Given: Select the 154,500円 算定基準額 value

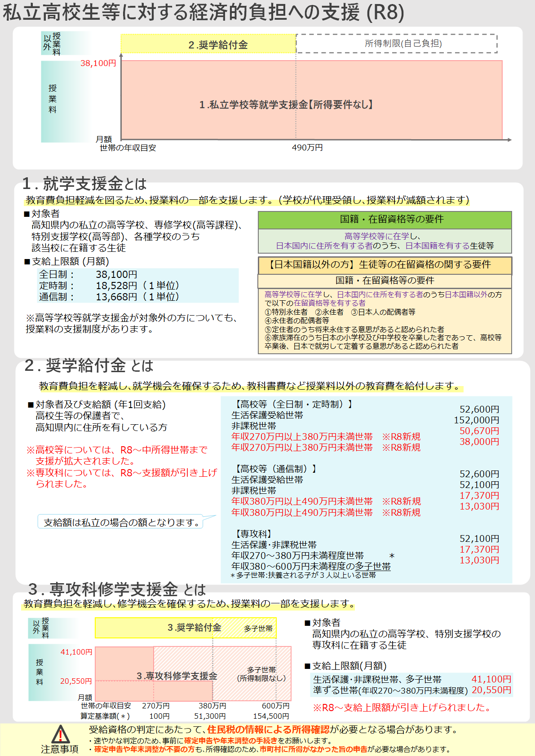Looking at the screenshot, I should point(271,716).
